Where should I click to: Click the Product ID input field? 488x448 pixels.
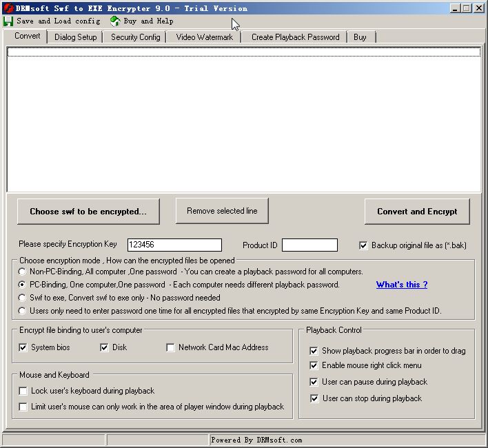point(309,245)
